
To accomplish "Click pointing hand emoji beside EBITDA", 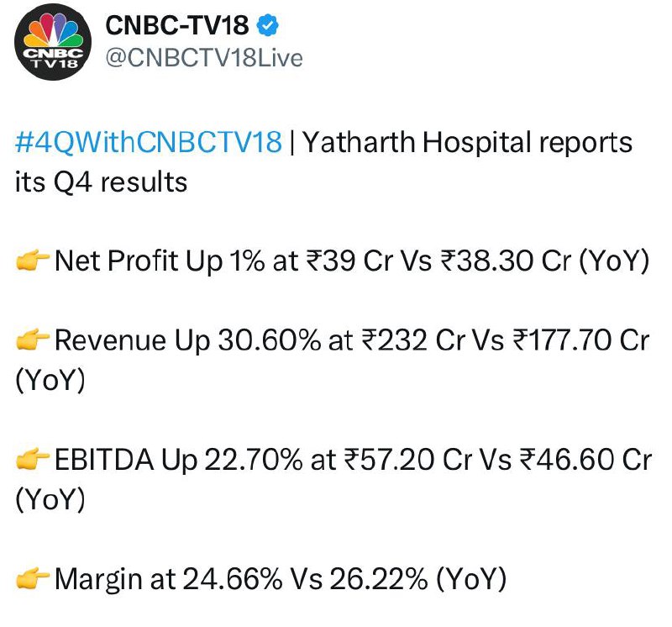I will coord(33,459).
